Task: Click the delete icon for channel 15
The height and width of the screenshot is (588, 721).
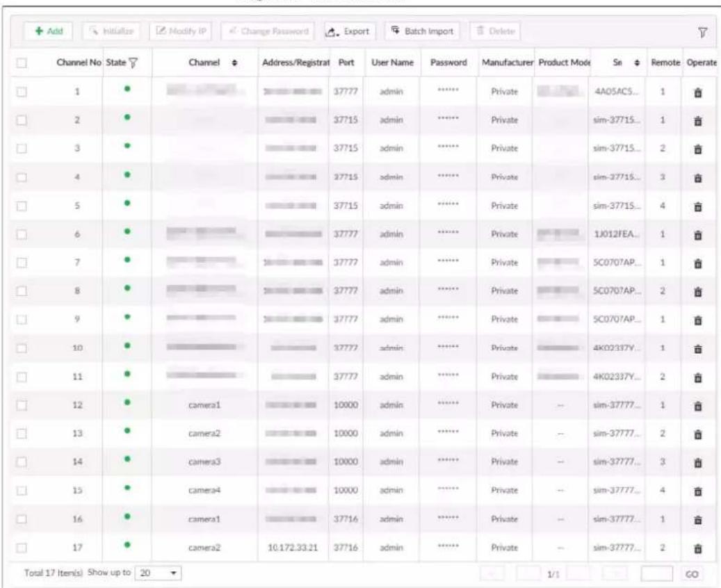Action: (x=697, y=491)
